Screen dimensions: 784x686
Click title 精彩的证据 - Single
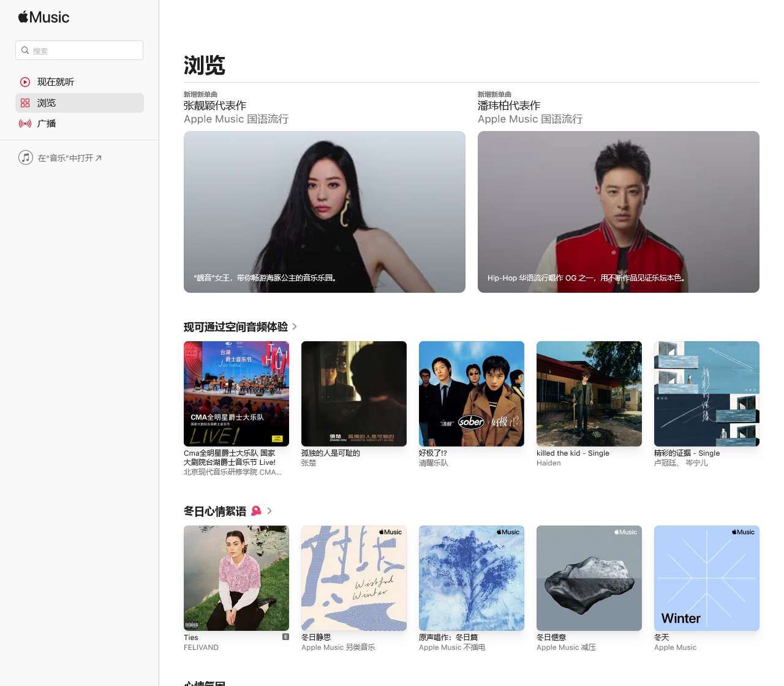tap(687, 453)
